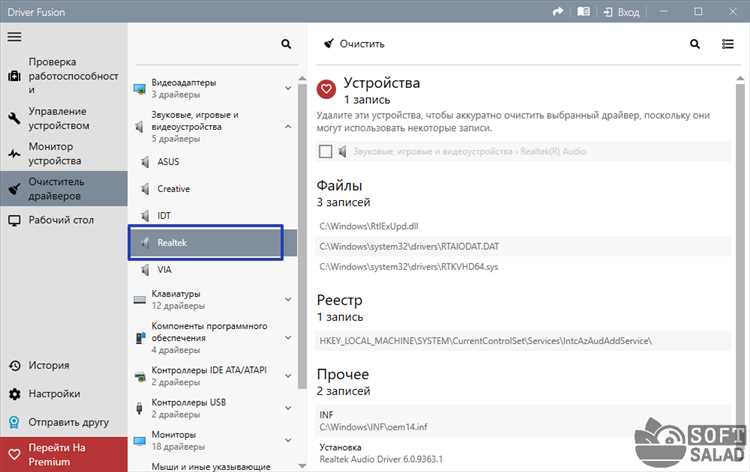750x472 pixels.
Task: Select the ASUS audio driver
Action: pyautogui.click(x=212, y=162)
